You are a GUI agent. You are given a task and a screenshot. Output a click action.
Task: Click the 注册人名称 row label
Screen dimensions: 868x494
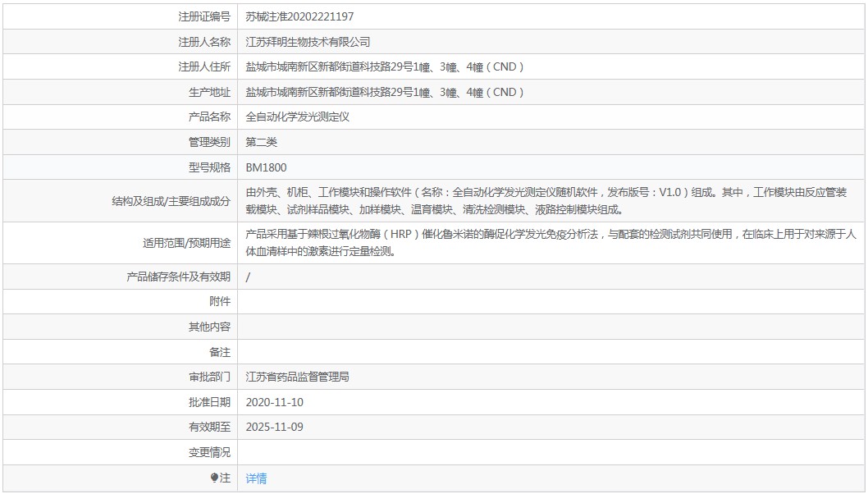[204, 42]
